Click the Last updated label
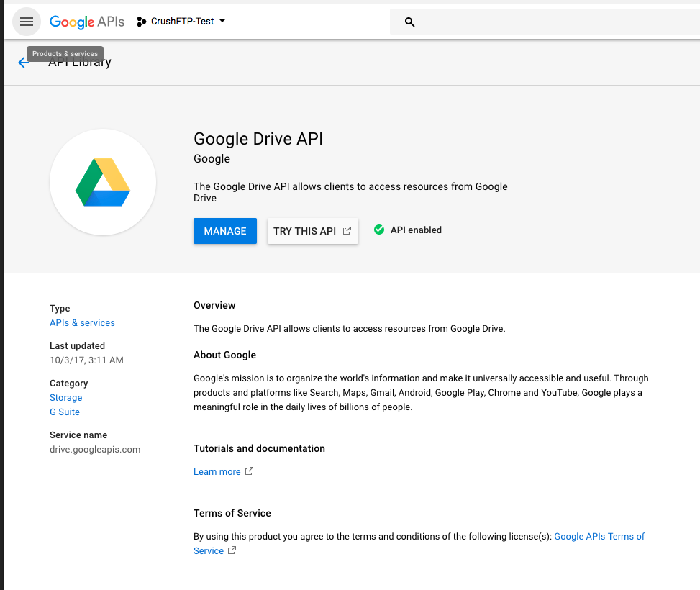 [x=77, y=345]
